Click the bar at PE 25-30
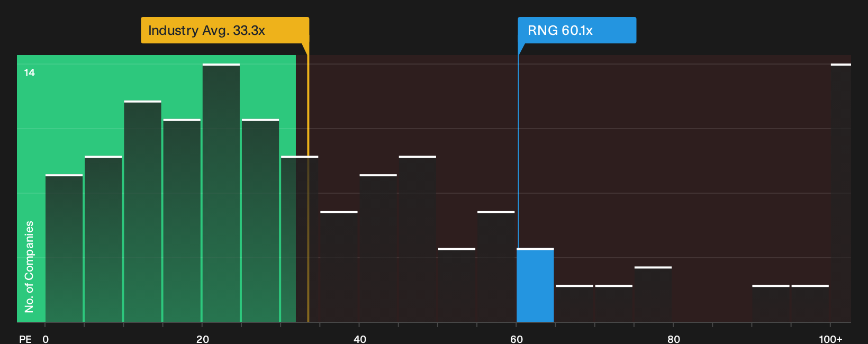Screen dimensions: 868x344 coord(260,221)
